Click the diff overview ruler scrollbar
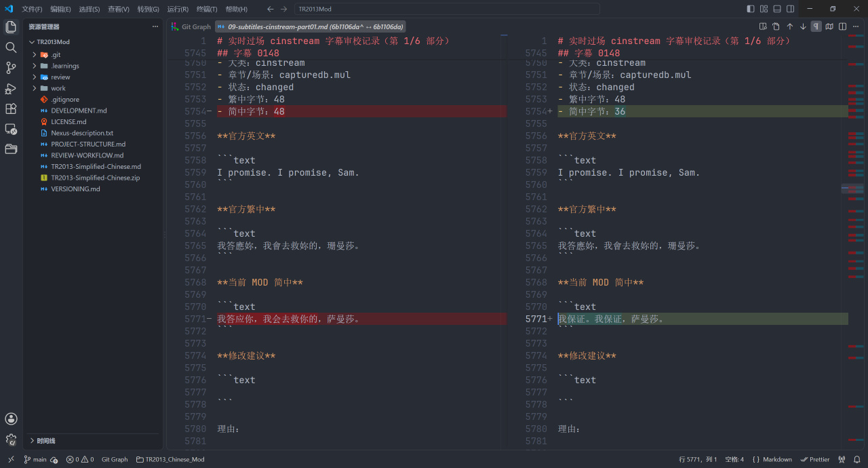This screenshot has width=868, height=468. [855, 241]
